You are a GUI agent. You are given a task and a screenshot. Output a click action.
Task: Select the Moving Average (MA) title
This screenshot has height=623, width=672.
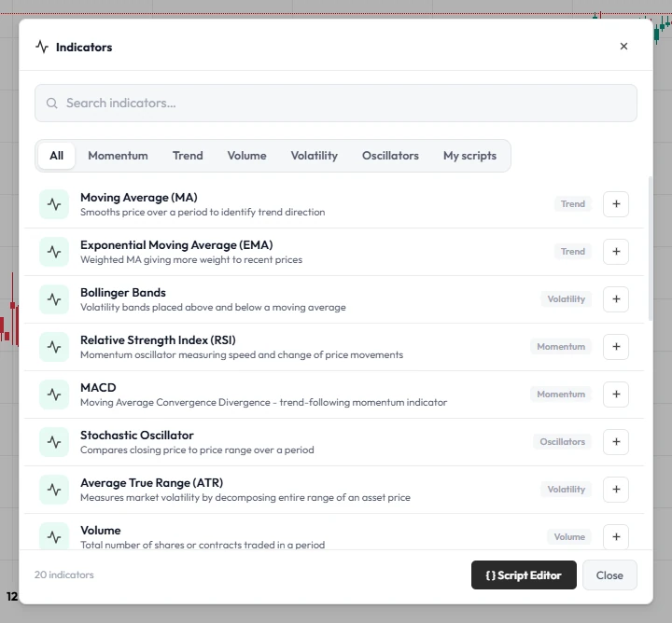tap(139, 198)
